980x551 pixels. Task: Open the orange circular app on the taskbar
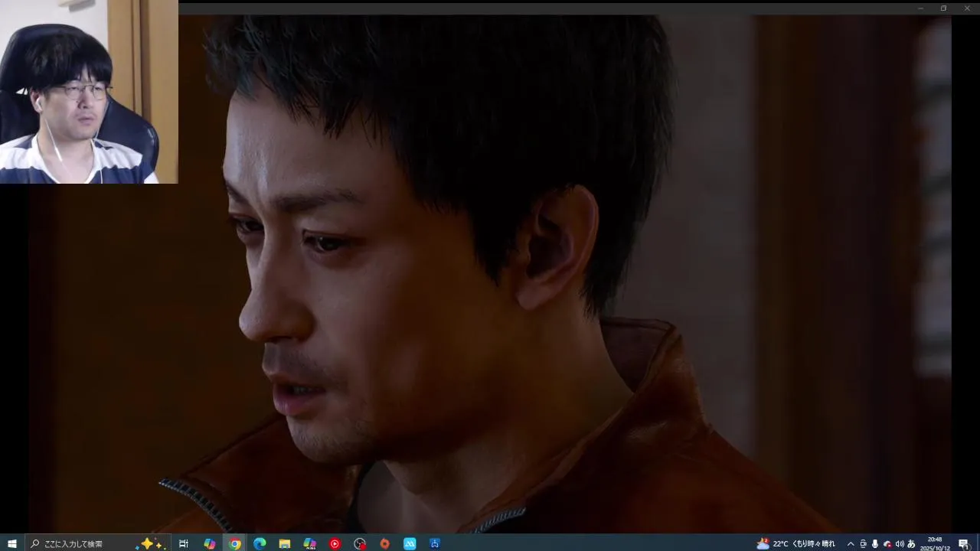384,543
